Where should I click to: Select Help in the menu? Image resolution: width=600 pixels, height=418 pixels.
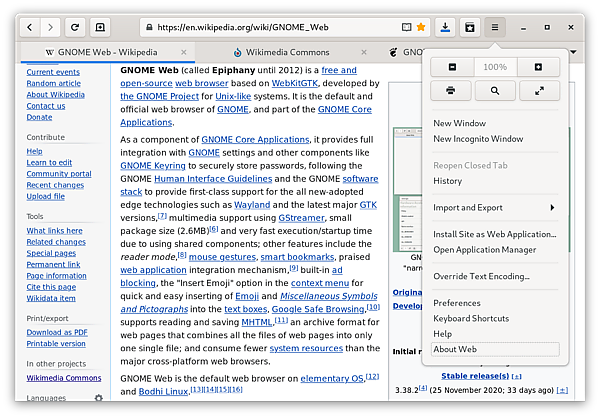pyautogui.click(x=495, y=334)
